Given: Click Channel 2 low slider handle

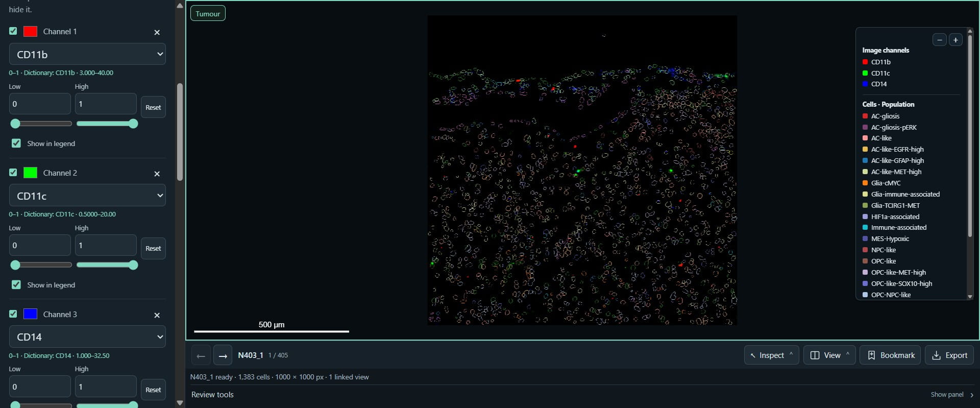Looking at the screenshot, I should (x=15, y=265).
